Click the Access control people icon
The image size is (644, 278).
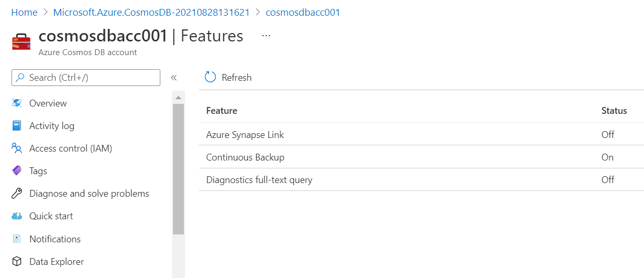17,148
